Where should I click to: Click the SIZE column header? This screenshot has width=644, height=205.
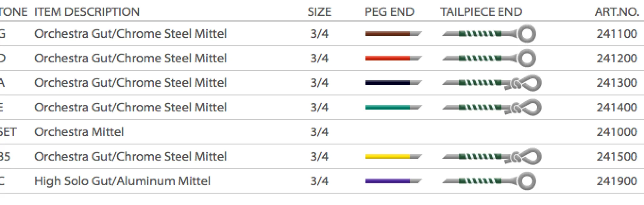pyautogui.click(x=319, y=12)
